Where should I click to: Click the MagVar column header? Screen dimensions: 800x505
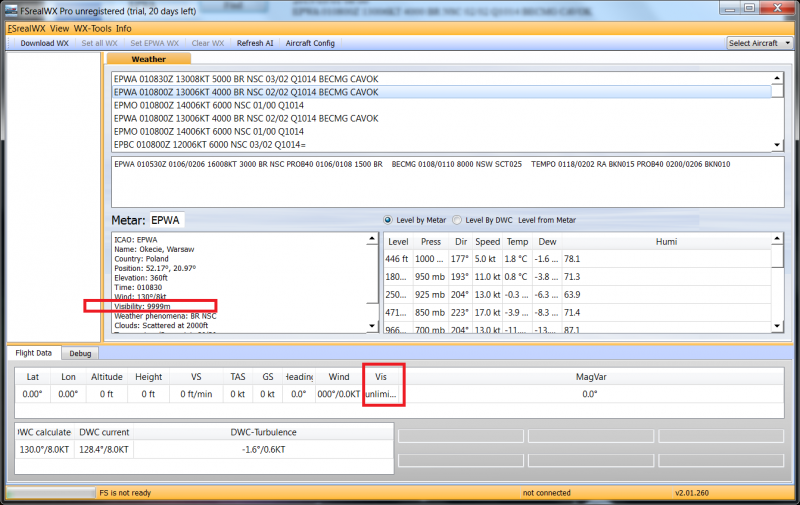591,377
